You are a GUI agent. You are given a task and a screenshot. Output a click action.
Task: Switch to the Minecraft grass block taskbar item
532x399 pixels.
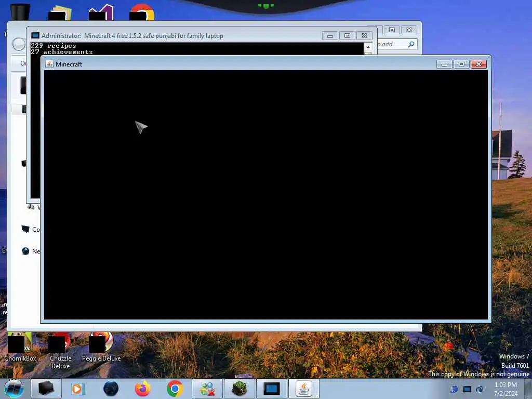tap(239, 389)
